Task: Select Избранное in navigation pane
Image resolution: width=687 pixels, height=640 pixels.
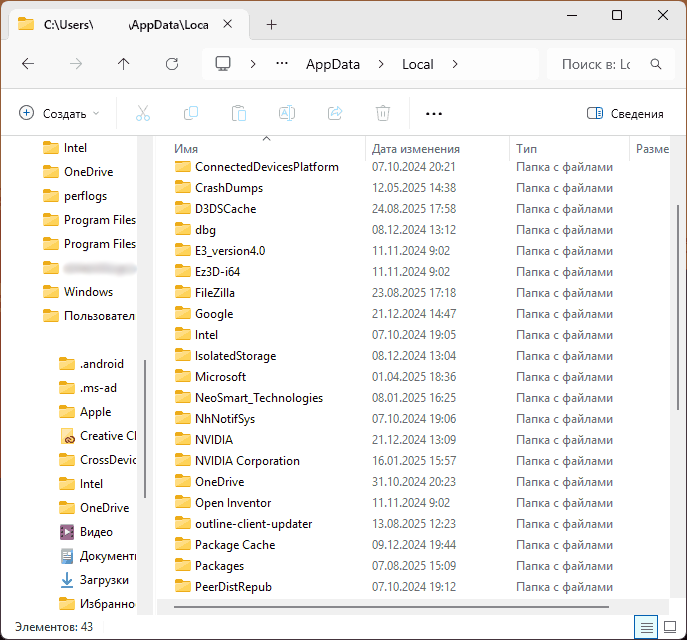Action: (x=97, y=604)
